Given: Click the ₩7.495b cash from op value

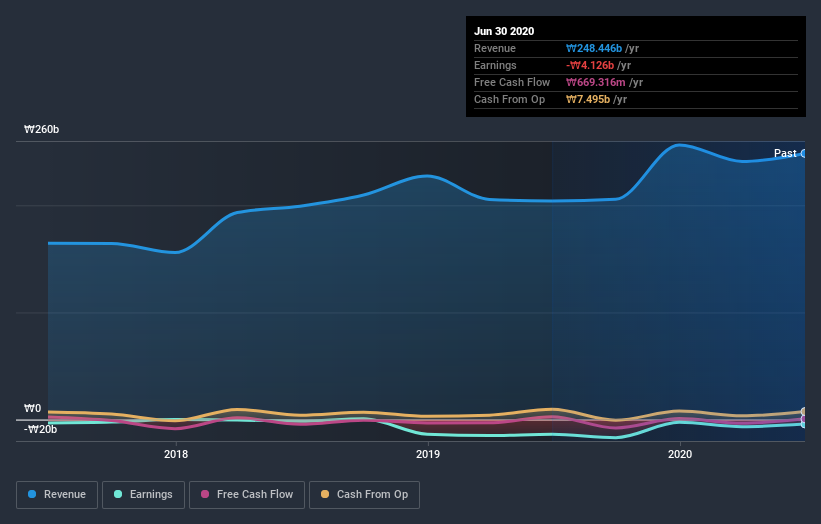Looking at the screenshot, I should [x=587, y=99].
